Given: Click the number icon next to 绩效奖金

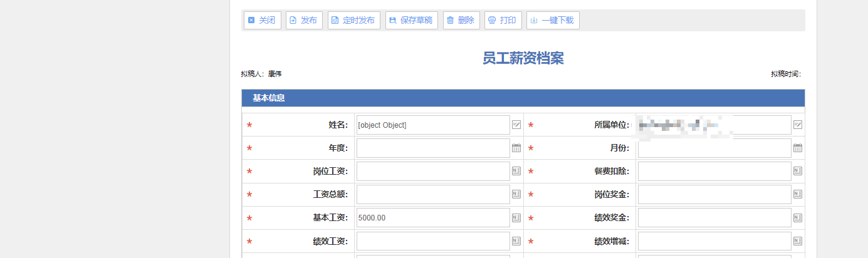Looking at the screenshot, I should pos(798,218).
